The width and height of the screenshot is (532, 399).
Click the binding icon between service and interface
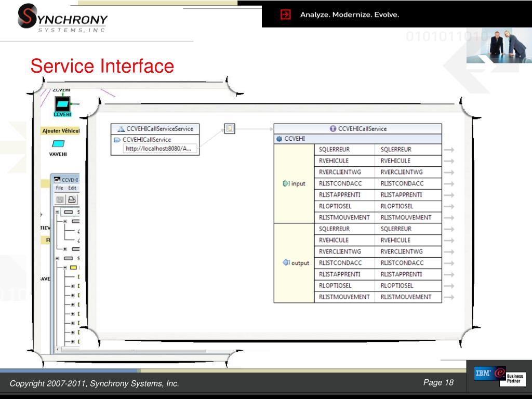click(230, 128)
